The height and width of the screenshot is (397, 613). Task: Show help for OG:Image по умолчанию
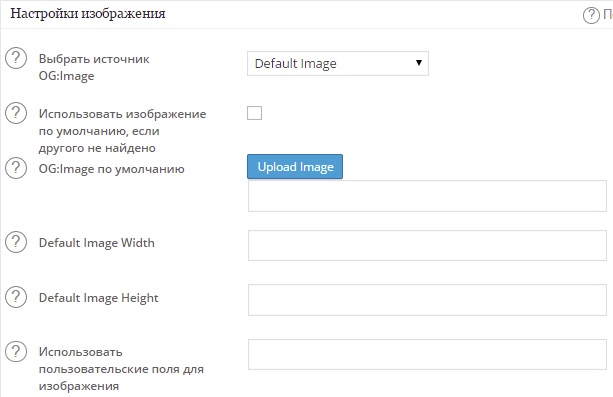(16, 168)
